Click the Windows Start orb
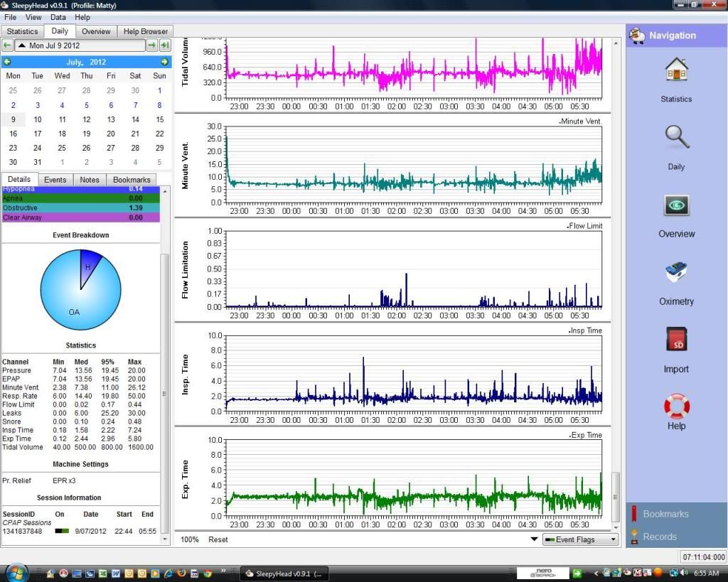 pos(17,573)
